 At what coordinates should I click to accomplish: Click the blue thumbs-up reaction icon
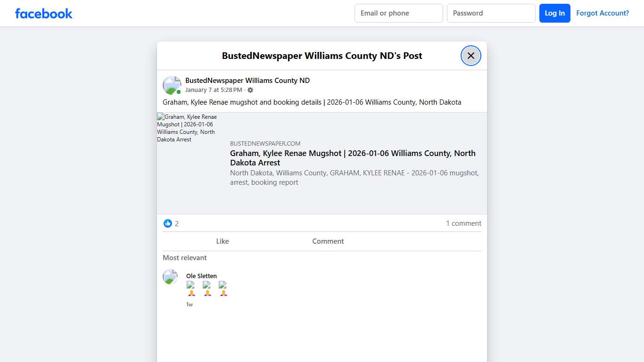(168, 223)
